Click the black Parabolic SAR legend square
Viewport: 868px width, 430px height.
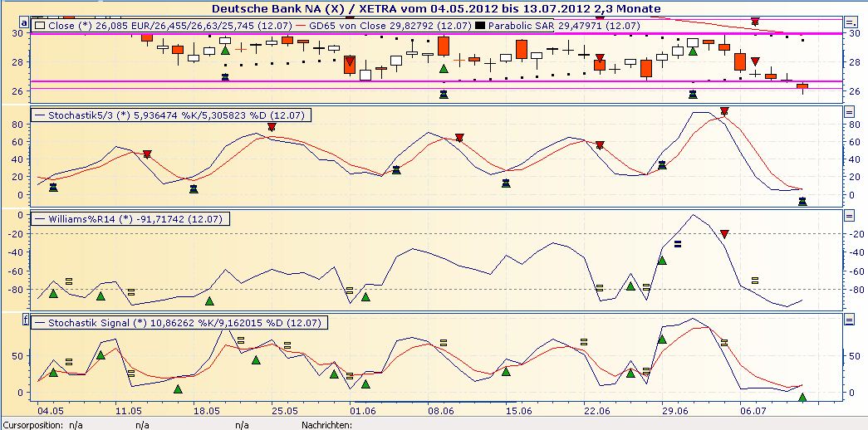click(482, 26)
